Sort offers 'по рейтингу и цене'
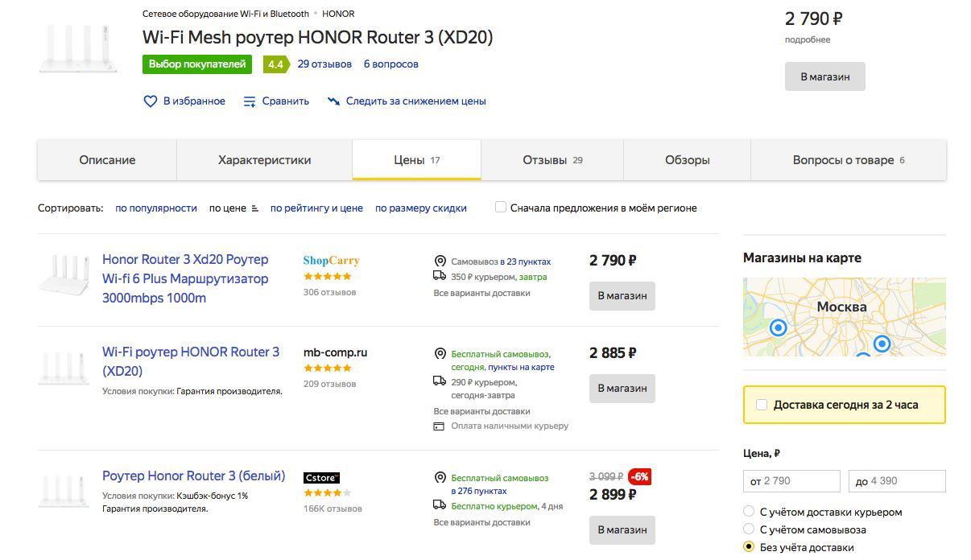This screenshot has height=560, width=971. pos(316,208)
